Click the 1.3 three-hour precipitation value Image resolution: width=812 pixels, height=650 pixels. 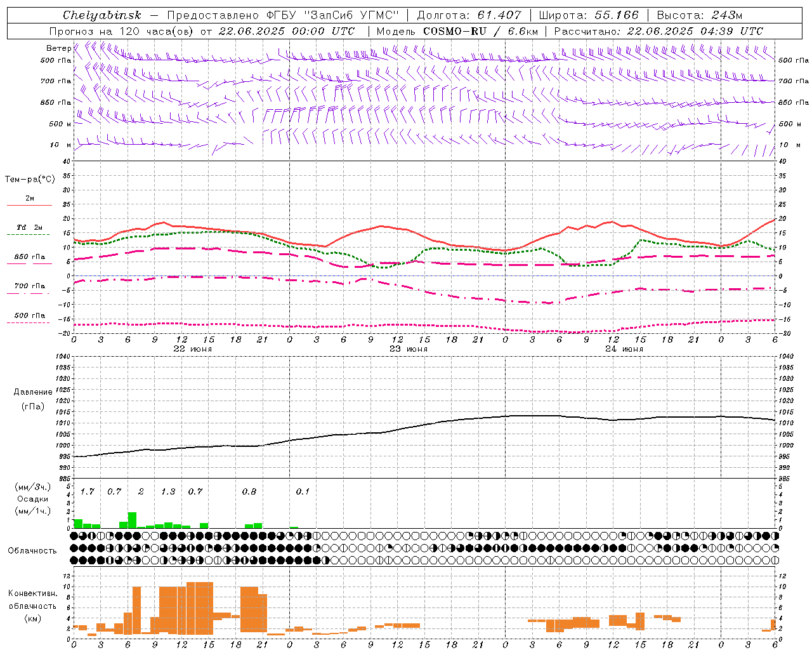pyautogui.click(x=168, y=491)
